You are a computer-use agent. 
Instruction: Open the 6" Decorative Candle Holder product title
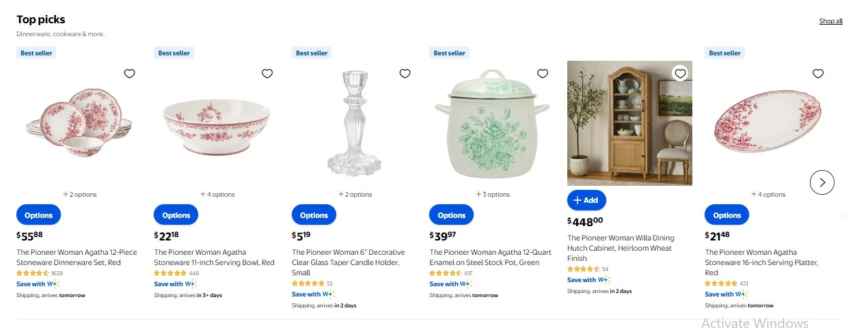(x=348, y=258)
